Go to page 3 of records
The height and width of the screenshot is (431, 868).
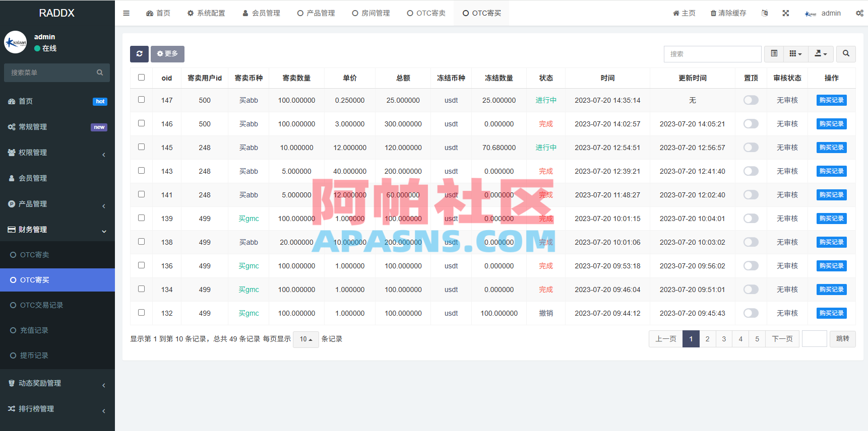point(724,339)
